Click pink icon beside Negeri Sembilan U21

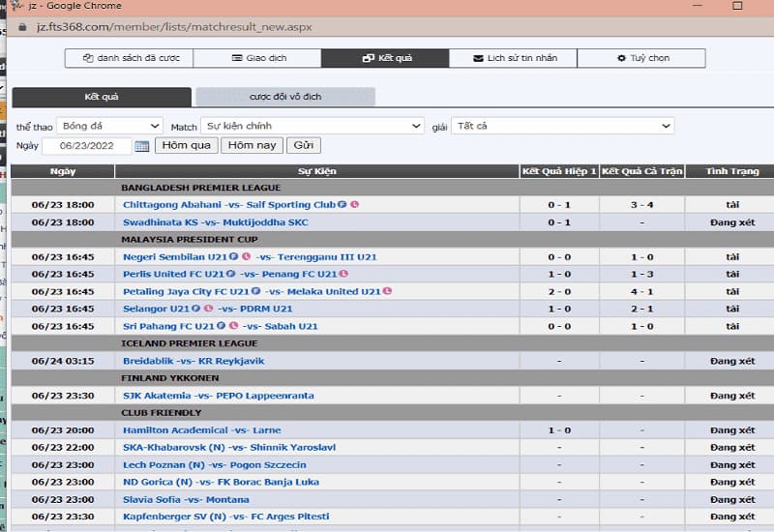[247, 256]
